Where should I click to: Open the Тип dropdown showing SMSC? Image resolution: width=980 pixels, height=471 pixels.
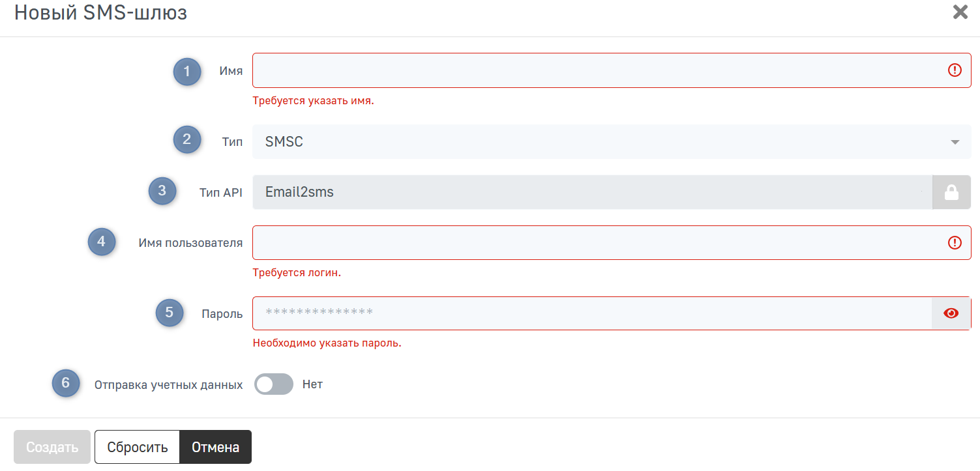pos(612,141)
